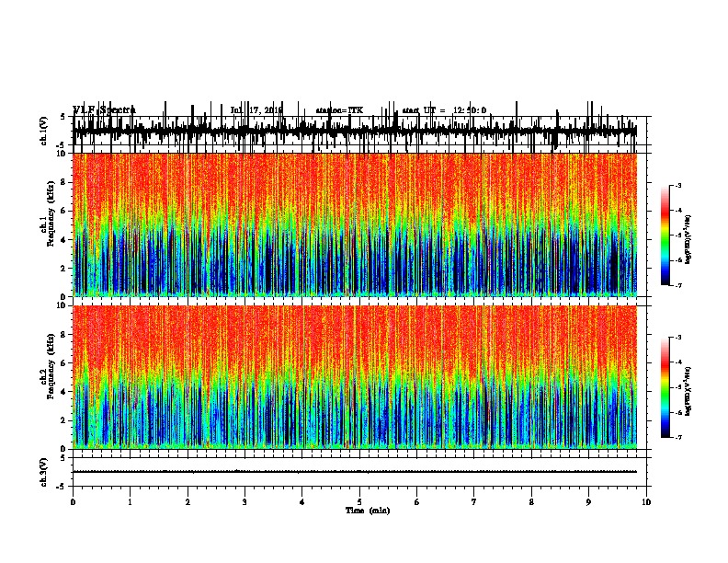Click time axis tick label "2"

(x=188, y=502)
